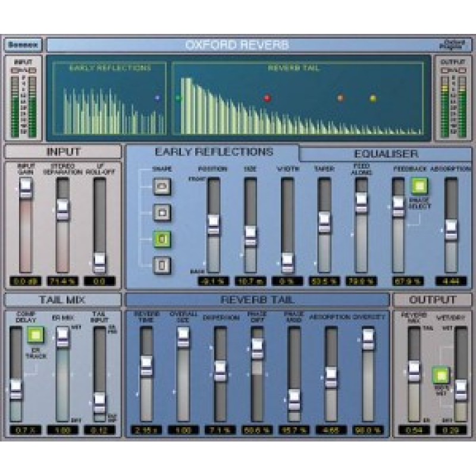
Task: Click the Reverb Time slider handle
Action: coord(146,364)
